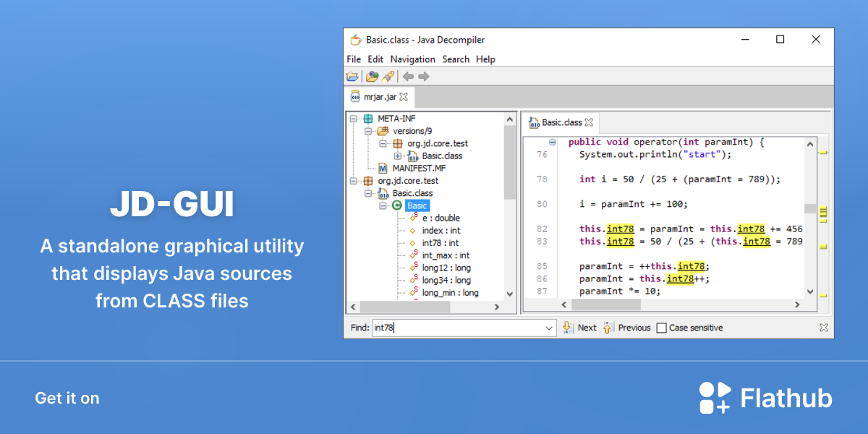The image size is (868, 434).
Task: Click the Open File folder toolbar icon
Action: coord(352,77)
